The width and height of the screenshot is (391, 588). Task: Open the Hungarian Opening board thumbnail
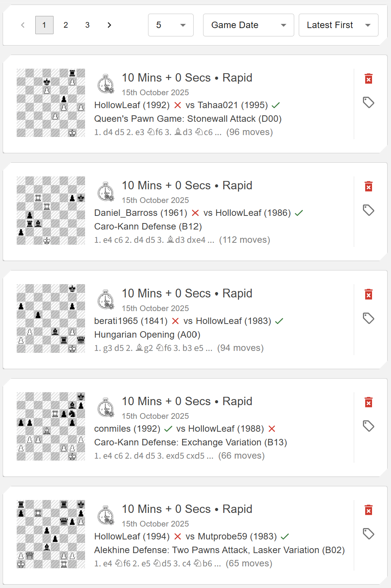pos(51,318)
